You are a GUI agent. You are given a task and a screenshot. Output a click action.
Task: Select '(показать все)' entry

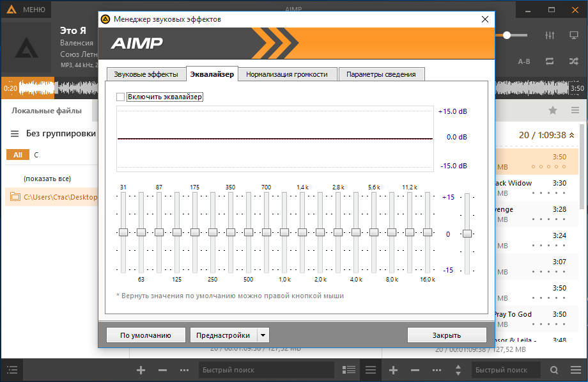[x=47, y=179]
